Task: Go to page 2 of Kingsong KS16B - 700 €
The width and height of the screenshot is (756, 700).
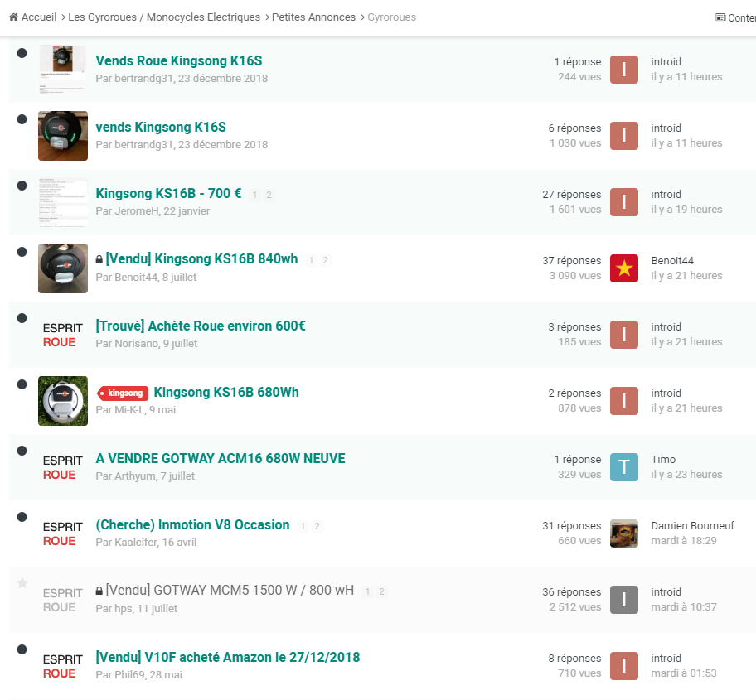Action: point(269,195)
